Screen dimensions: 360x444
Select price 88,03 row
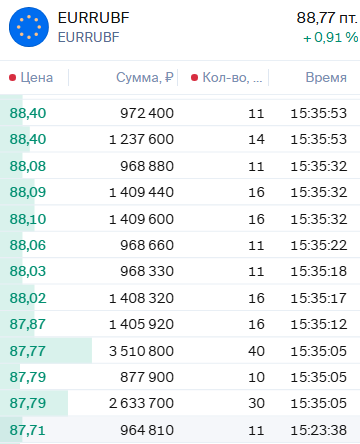[180, 271]
